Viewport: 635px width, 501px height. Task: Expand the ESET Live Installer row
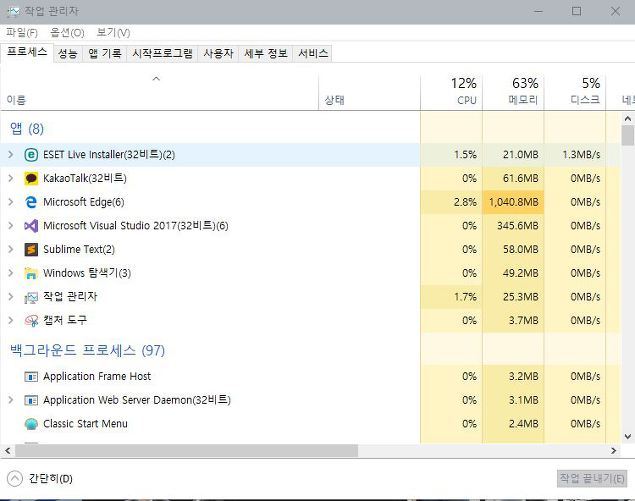tap(11, 155)
